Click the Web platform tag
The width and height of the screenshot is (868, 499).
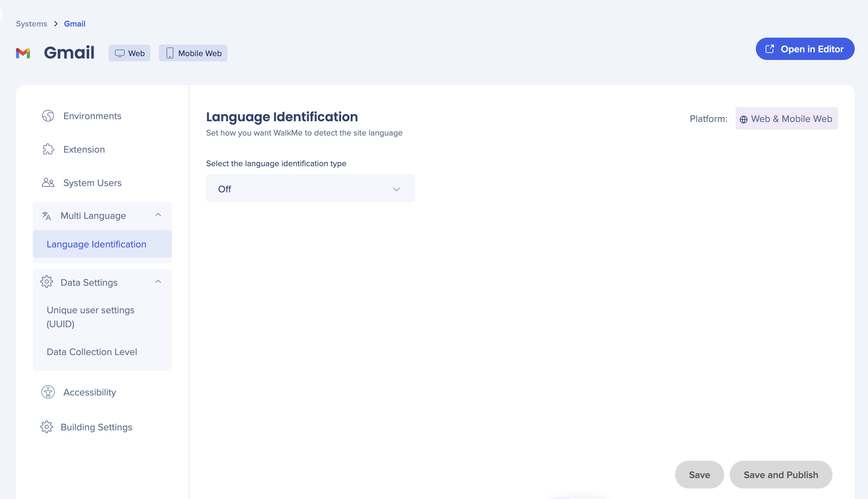(130, 53)
